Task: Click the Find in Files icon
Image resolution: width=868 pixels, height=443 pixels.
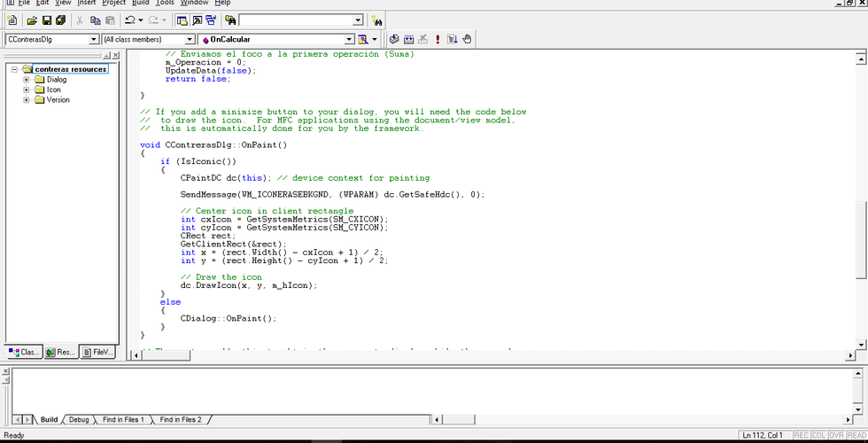Action: [x=231, y=20]
